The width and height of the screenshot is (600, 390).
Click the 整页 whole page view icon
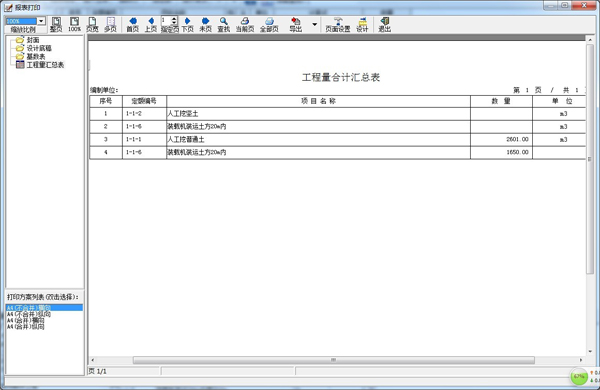[x=56, y=24]
